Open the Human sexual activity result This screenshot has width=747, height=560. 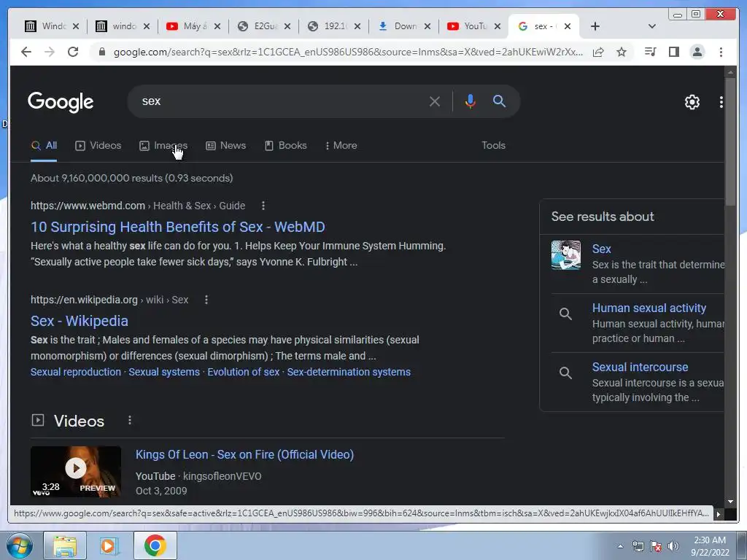click(x=649, y=308)
